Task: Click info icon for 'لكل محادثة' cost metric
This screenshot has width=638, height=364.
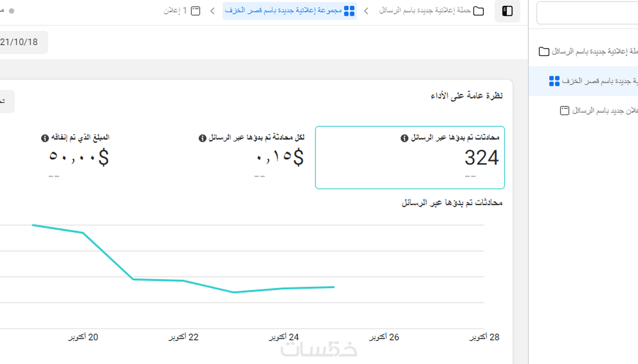Action: click(202, 138)
